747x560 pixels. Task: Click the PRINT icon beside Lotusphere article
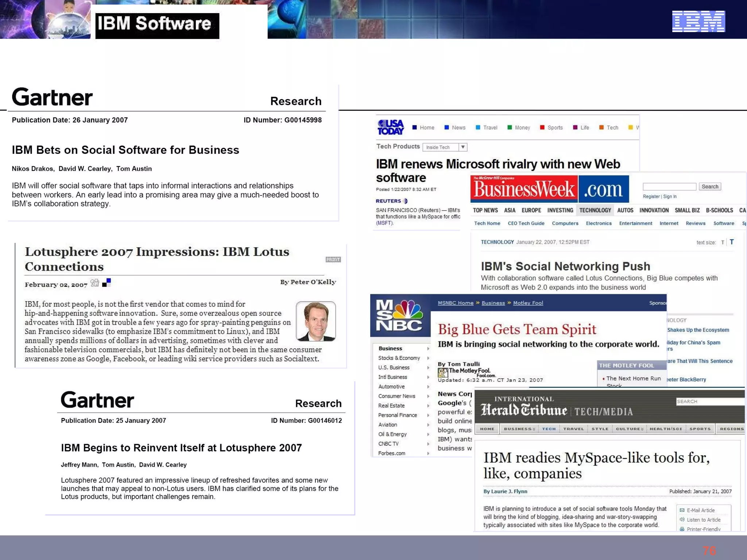333,260
